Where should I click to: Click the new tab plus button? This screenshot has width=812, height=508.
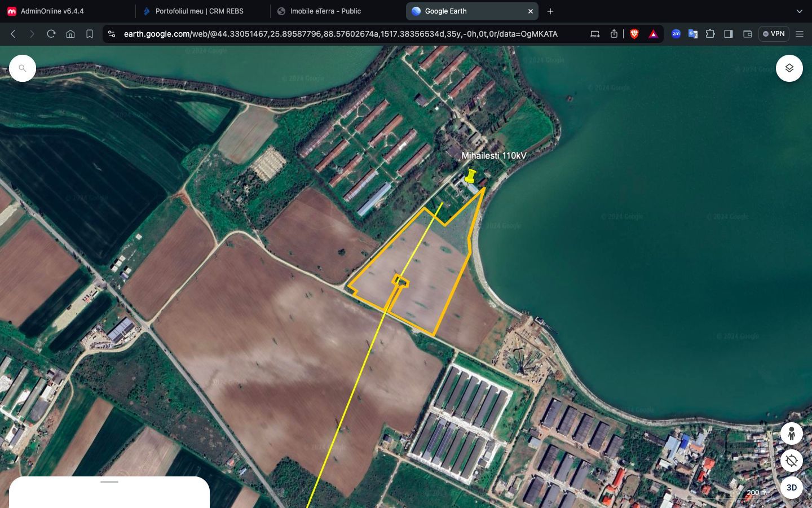tap(550, 11)
